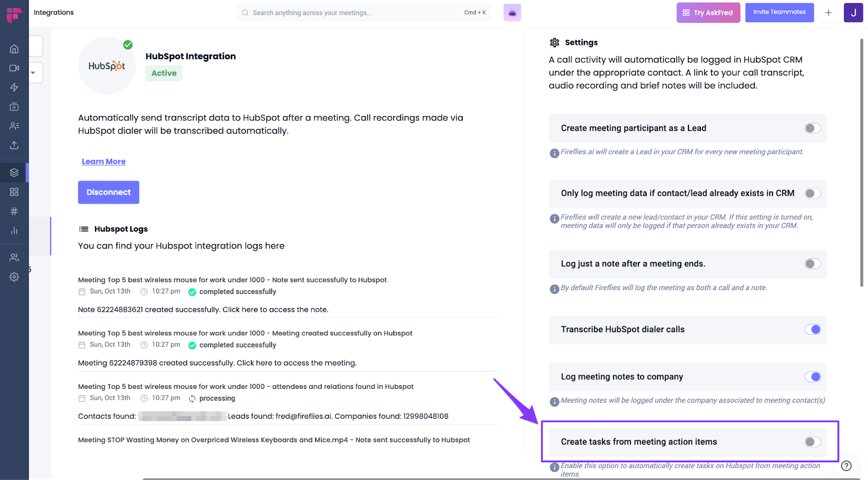Click the 'processing' status text
This screenshot has width=868, height=480.
(217, 398)
